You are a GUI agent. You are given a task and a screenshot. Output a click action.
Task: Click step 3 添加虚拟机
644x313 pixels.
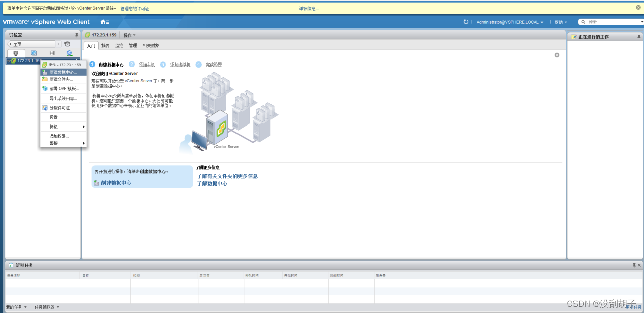pos(176,65)
